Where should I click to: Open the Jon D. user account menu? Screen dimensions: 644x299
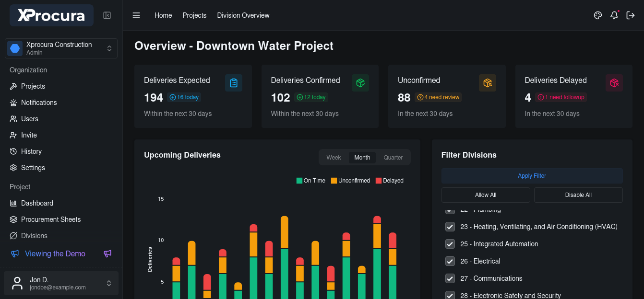[x=61, y=283]
